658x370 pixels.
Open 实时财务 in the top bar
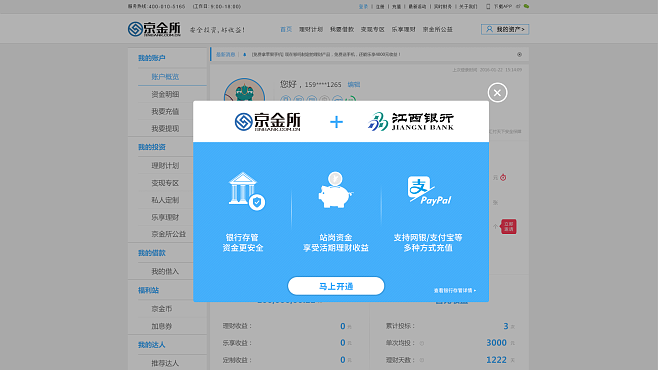[443, 6]
